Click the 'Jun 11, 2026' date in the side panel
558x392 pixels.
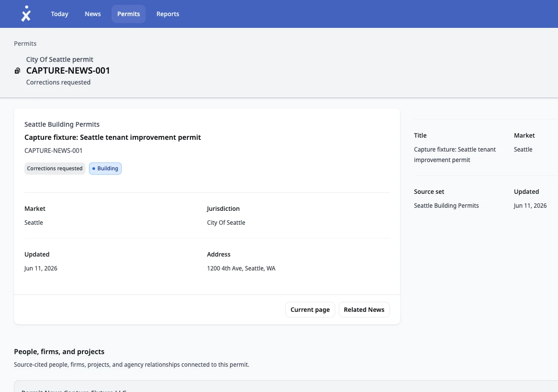[530, 206]
